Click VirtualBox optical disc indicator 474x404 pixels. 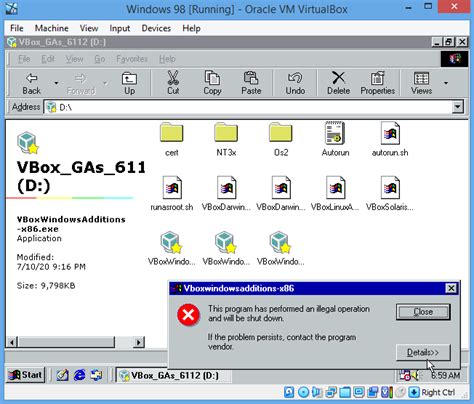point(303,392)
